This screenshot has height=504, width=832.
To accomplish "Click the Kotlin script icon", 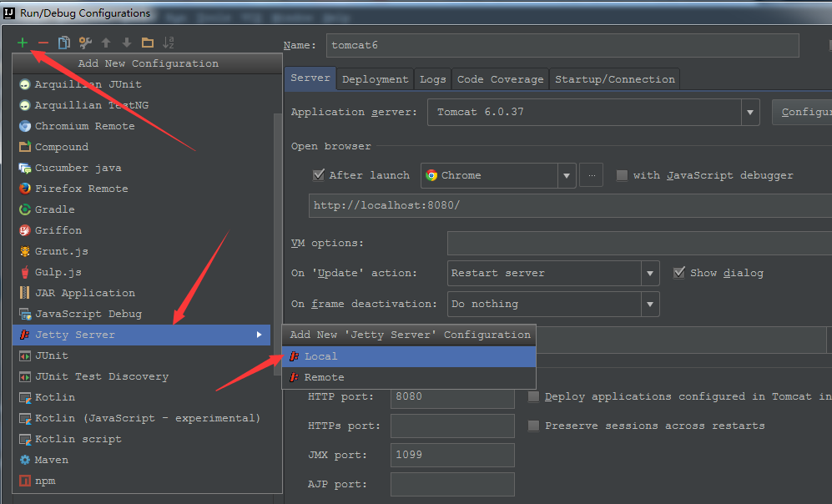I will tap(25, 439).
